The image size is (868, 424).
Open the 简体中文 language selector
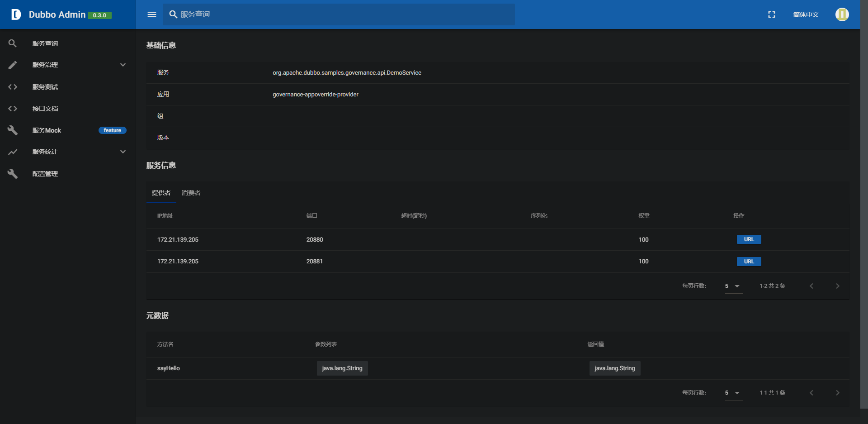pos(806,14)
